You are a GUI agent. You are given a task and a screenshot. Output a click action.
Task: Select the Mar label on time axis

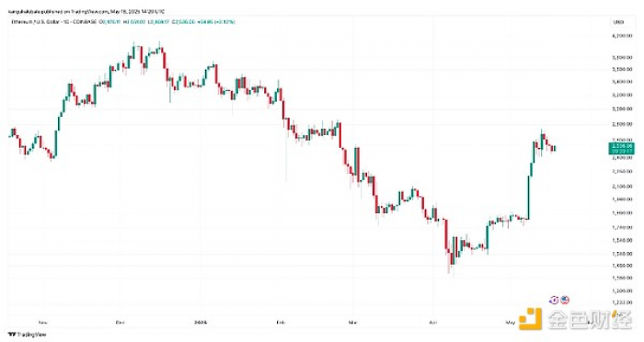[x=352, y=323]
